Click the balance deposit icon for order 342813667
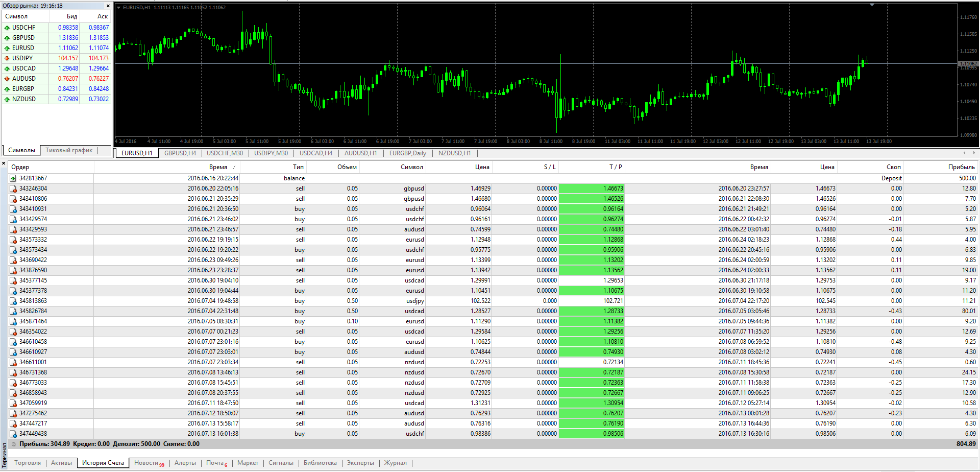 point(13,178)
